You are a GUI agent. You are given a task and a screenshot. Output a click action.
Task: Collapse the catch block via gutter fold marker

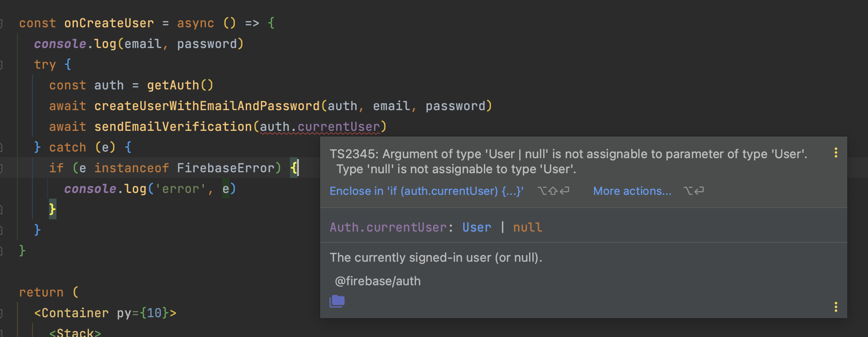[x=1, y=147]
